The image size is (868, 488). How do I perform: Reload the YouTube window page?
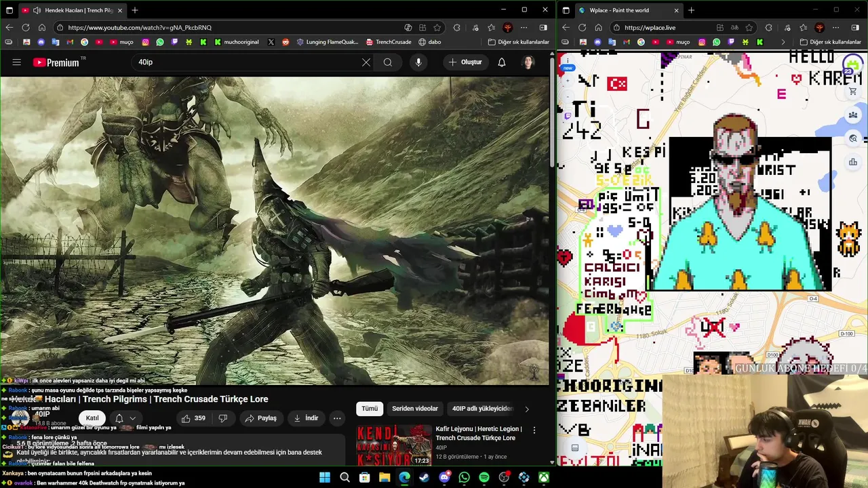25,28
